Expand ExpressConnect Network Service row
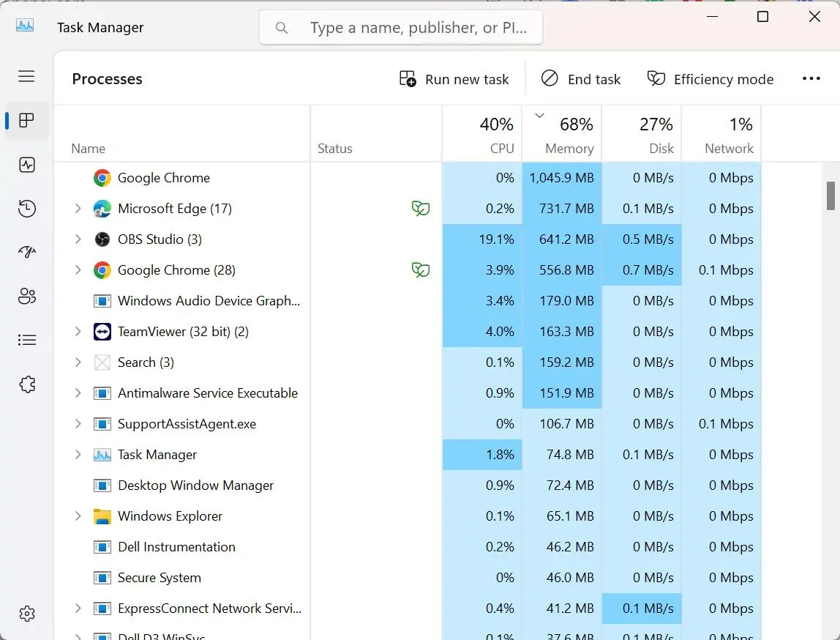The width and height of the screenshot is (840, 640). click(x=78, y=609)
